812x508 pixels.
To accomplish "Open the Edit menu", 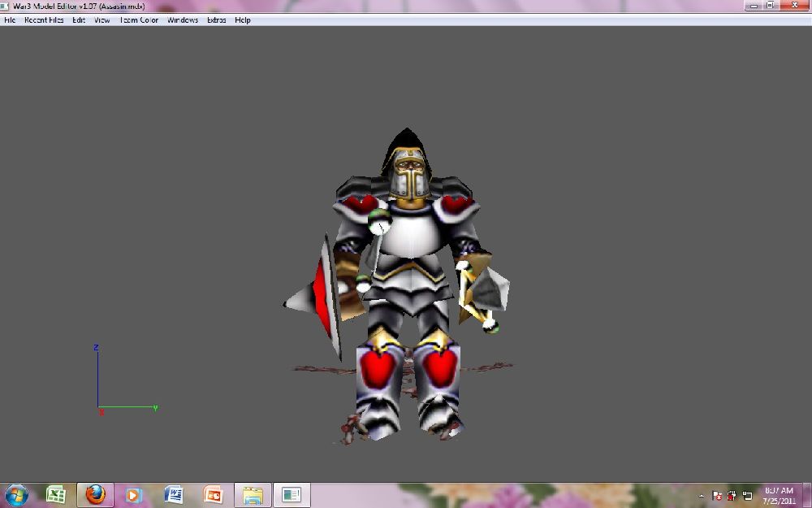I will (x=79, y=20).
